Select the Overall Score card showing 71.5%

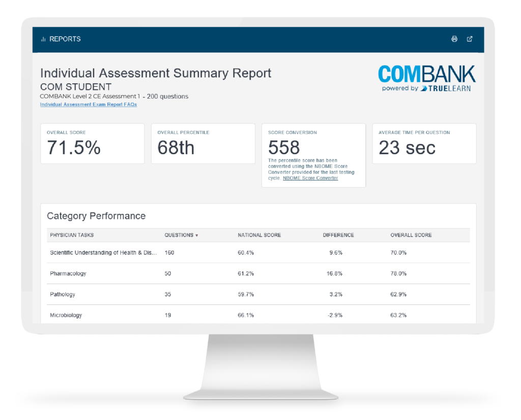coord(92,143)
